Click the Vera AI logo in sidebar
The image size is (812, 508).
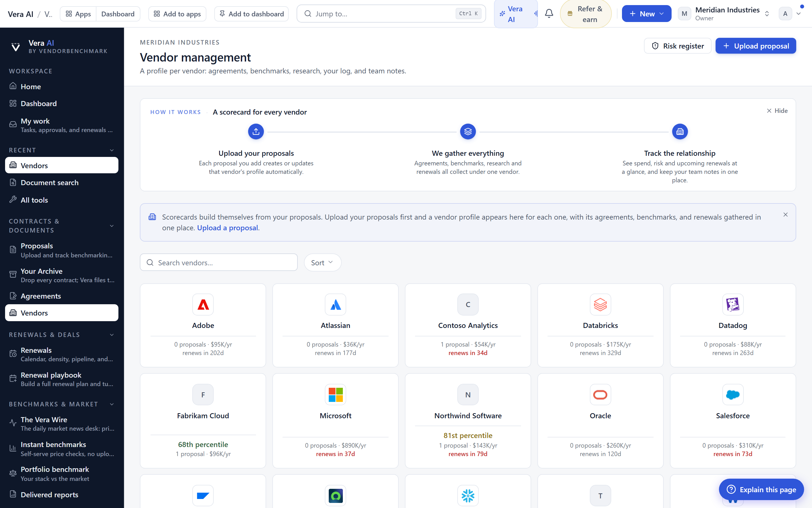point(16,47)
